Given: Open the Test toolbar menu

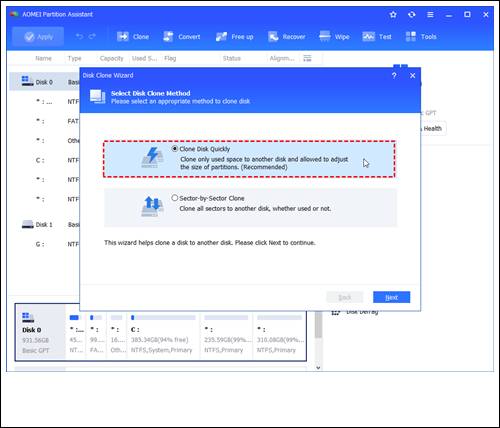Looking at the screenshot, I should [377, 37].
